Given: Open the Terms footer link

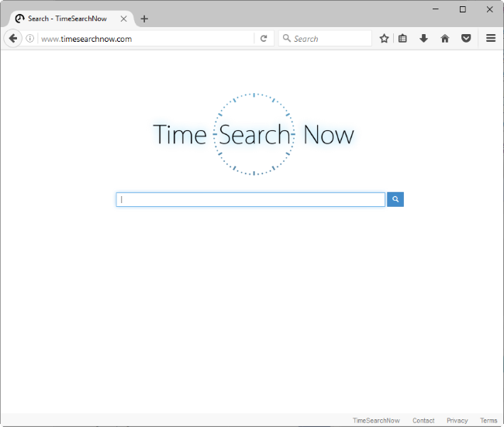Looking at the screenshot, I should 488,421.
